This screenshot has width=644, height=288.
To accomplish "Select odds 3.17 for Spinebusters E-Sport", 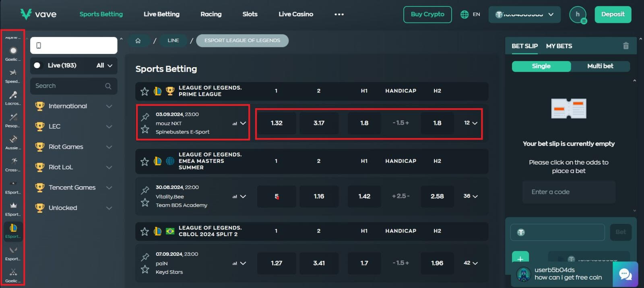I will 319,123.
